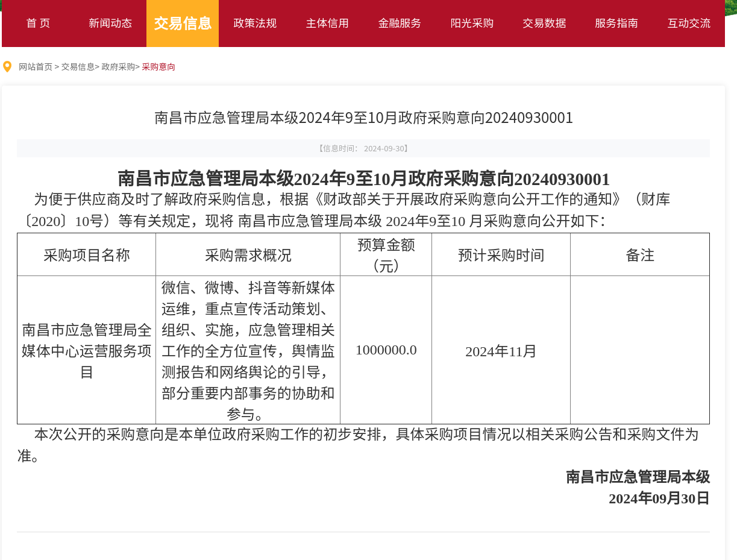Click the requirements cell starting 微信、微博、抖音

coord(248,350)
